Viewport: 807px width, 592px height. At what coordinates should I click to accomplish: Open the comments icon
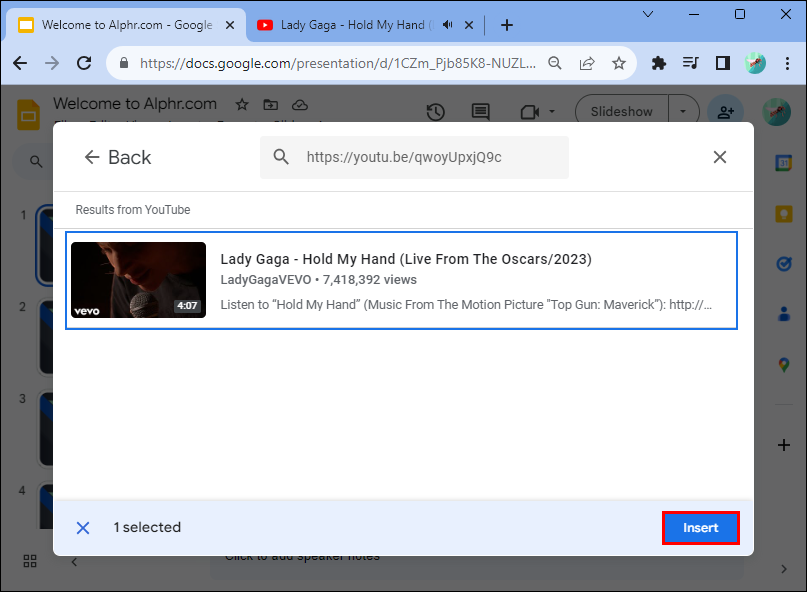click(481, 112)
